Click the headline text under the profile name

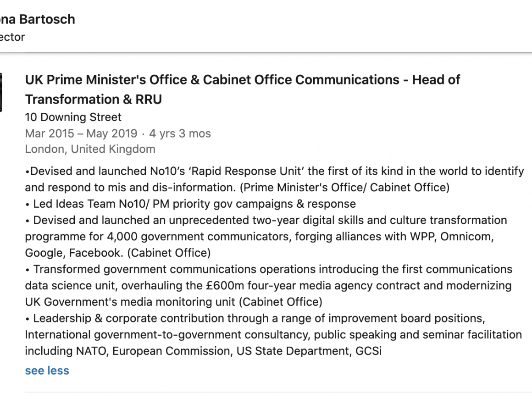[x=12, y=37]
